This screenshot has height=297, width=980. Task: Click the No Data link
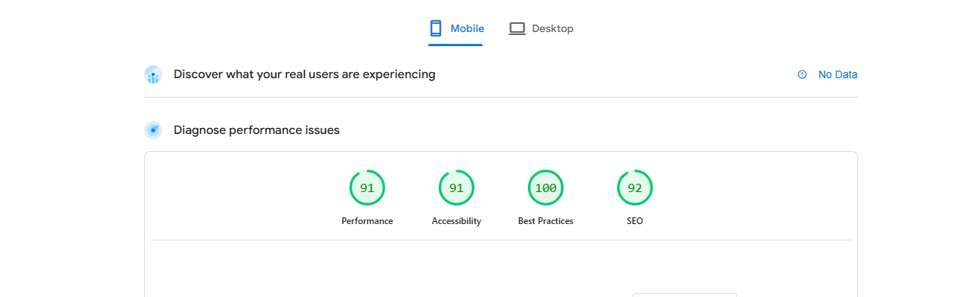(838, 74)
